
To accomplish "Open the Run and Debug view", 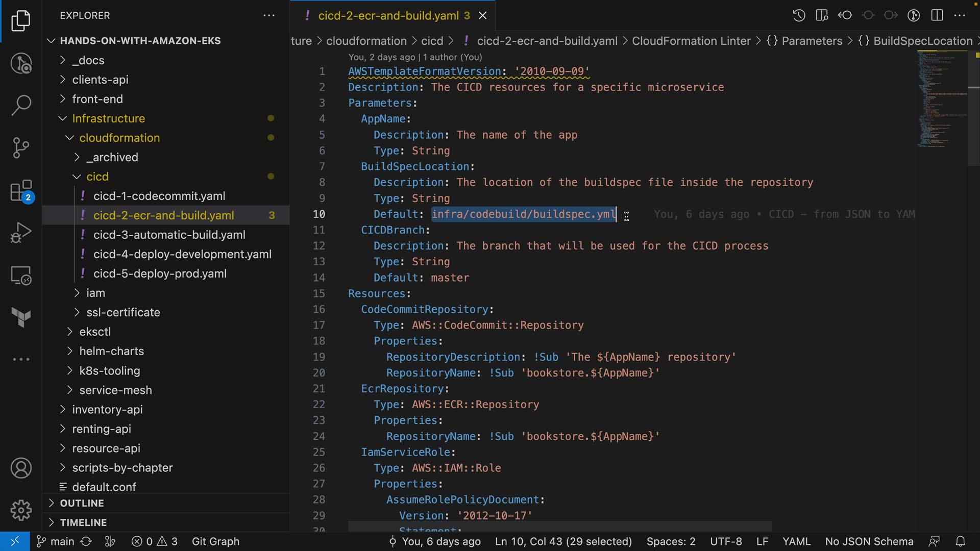I will 21,233.
